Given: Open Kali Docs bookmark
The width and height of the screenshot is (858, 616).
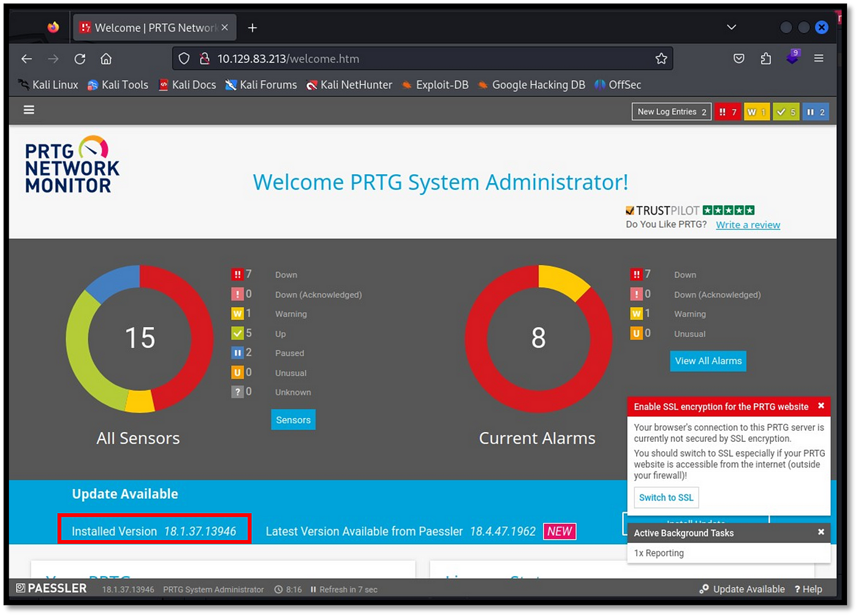Looking at the screenshot, I should 187,85.
